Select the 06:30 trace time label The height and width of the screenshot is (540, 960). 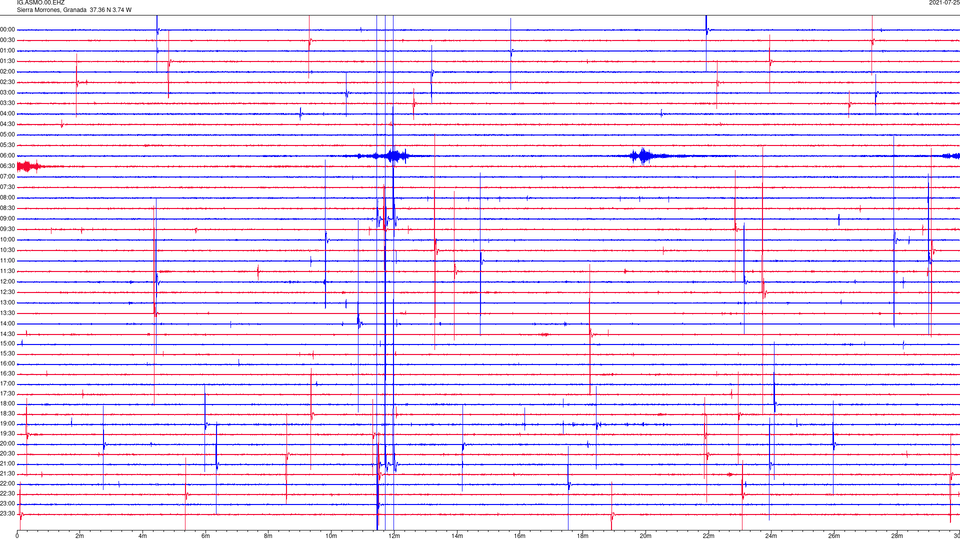pos(8,166)
